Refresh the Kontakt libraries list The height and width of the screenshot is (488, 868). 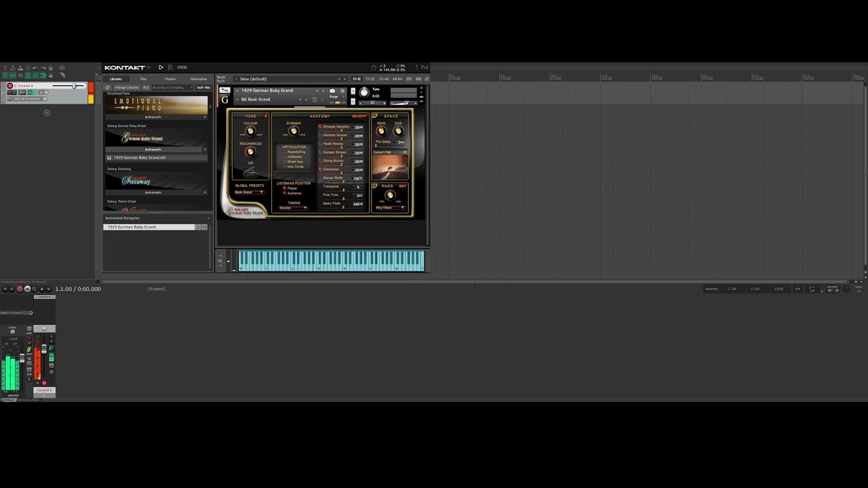(x=107, y=87)
